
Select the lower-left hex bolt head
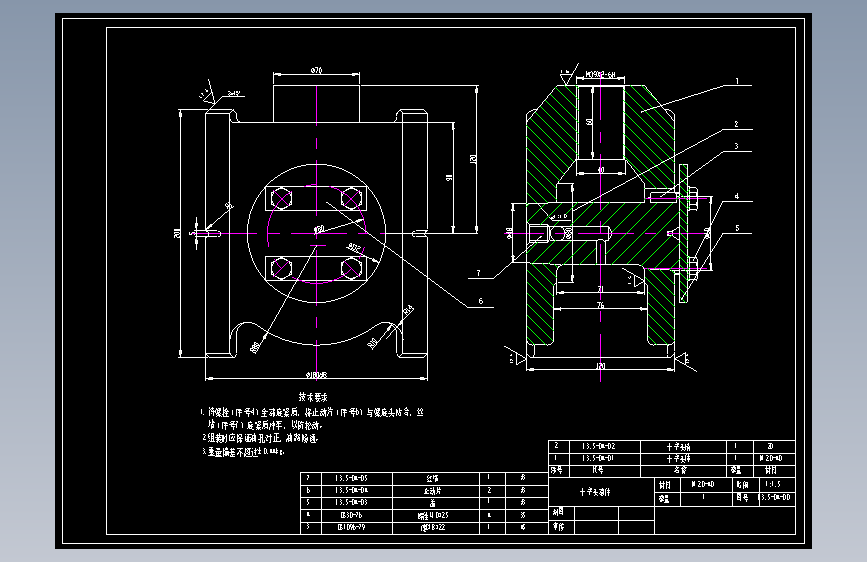[281, 268]
